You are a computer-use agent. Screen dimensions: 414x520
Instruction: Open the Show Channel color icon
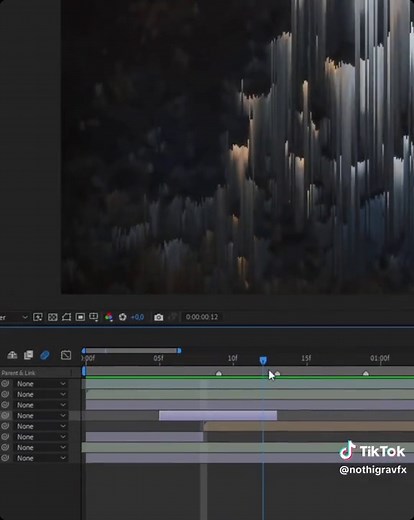coord(109,317)
